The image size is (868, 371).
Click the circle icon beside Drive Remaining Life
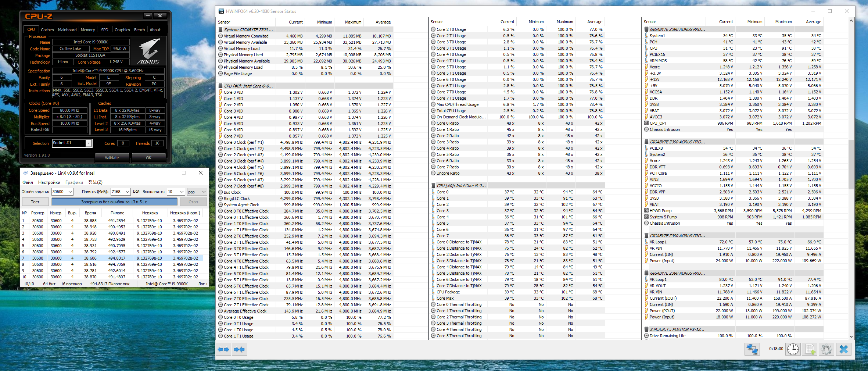tap(646, 336)
